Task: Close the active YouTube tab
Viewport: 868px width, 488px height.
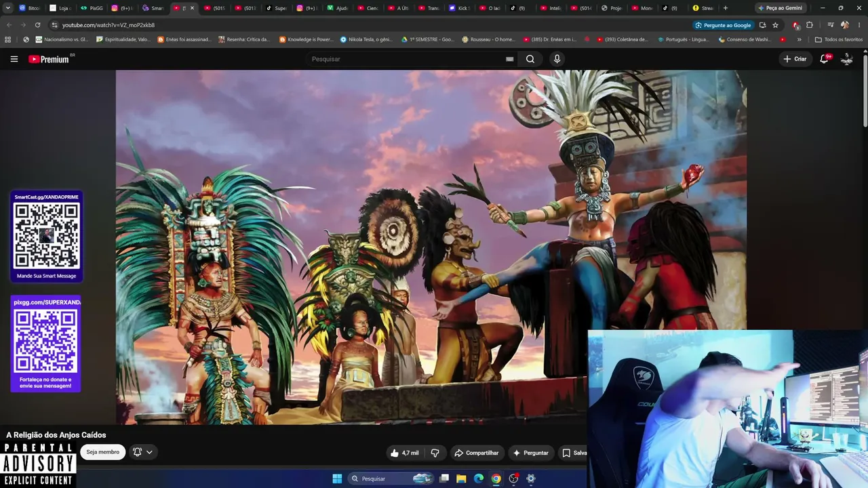Action: coord(192,8)
